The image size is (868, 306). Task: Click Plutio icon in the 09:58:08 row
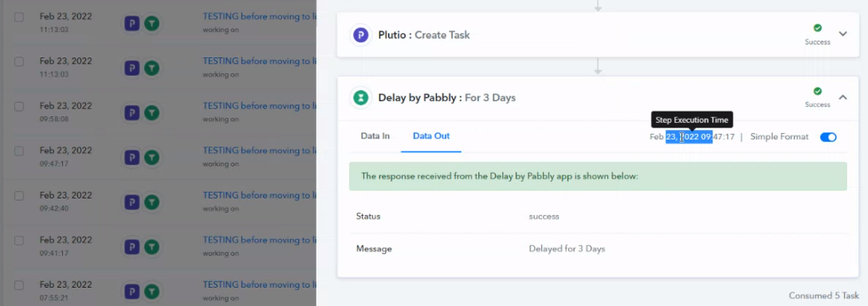pos(132,113)
